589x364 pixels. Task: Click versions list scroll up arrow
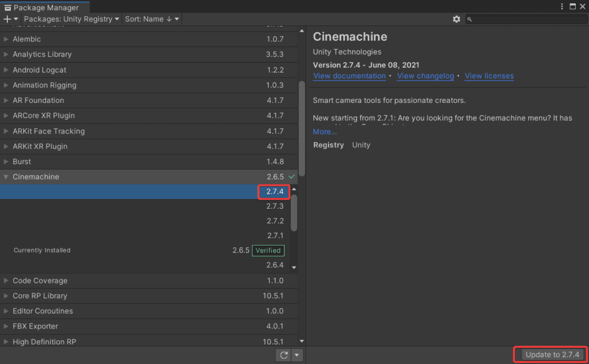(294, 189)
